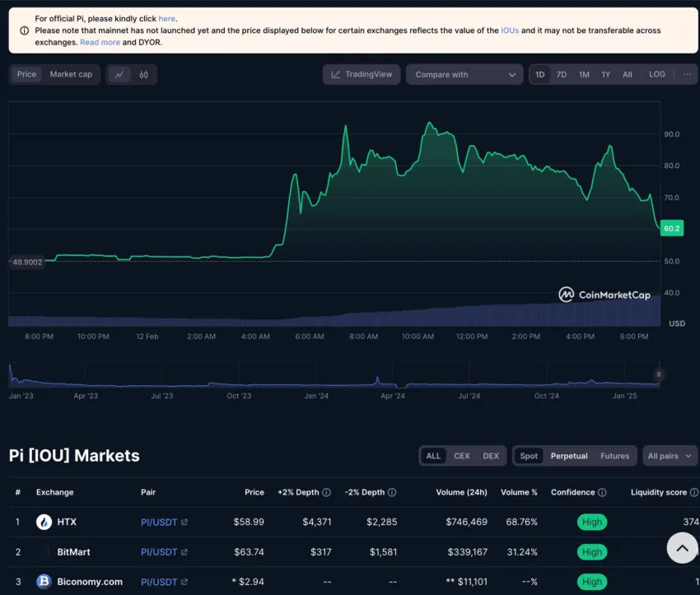Select the CEX market filter
700x595 pixels.
click(462, 456)
